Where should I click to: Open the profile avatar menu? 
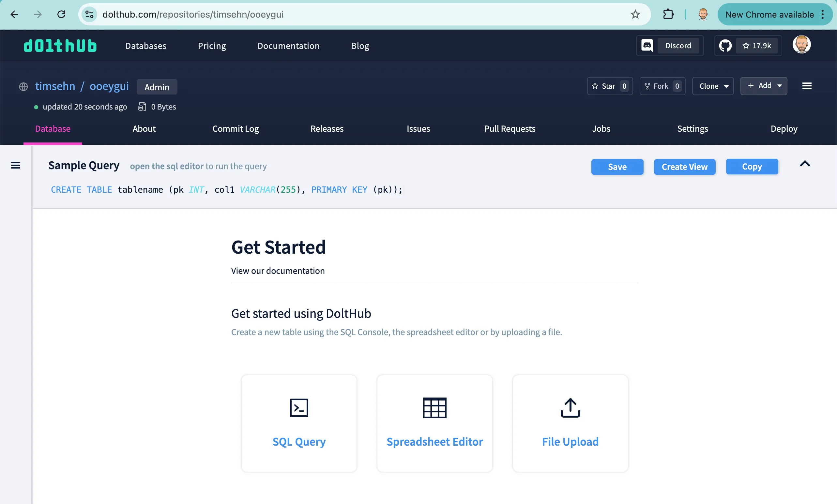point(802,44)
